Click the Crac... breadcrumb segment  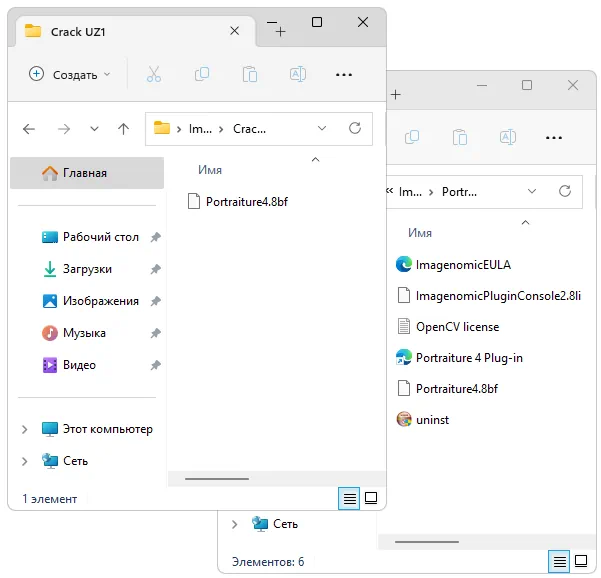click(x=249, y=129)
